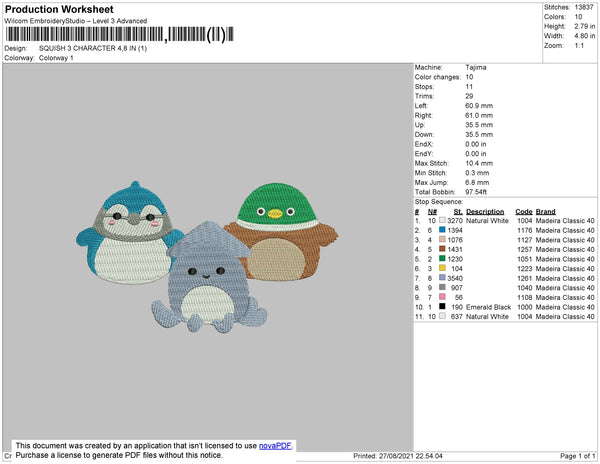Click the Emerald Black description text
The image size is (600, 464).
click(x=488, y=307)
